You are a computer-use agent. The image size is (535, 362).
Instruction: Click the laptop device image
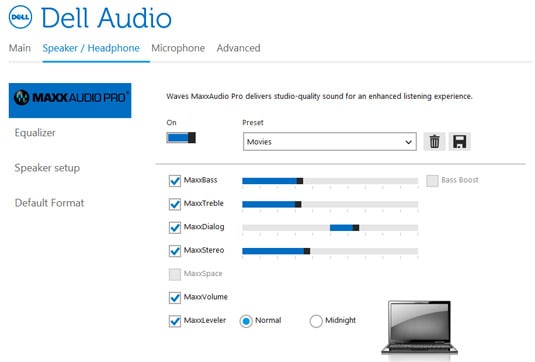click(419, 328)
